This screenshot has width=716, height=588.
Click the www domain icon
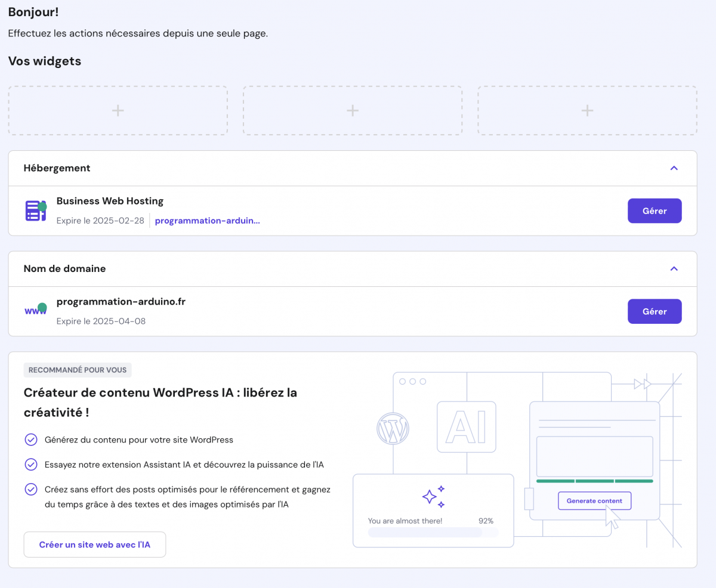(x=36, y=310)
